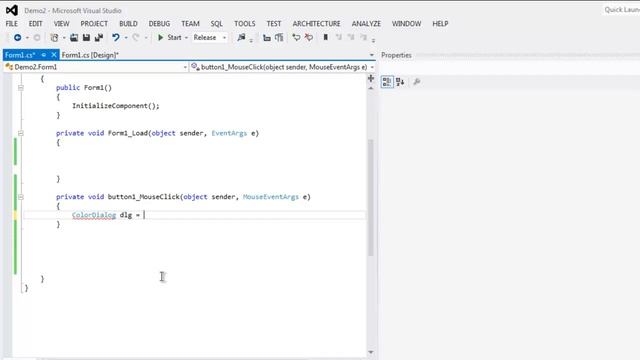Open the ARCHITECTURE menu
Screen dimensions: 640x360
coord(316,24)
